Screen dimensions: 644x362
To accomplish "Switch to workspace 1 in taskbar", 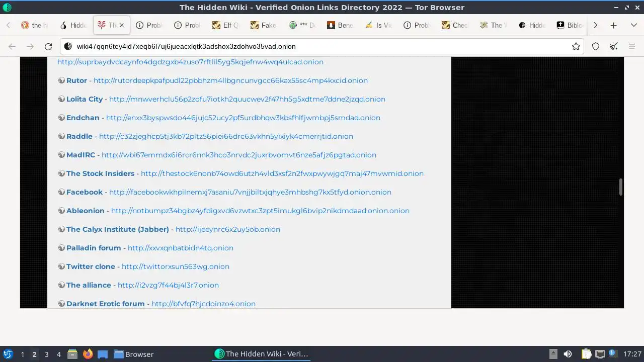I will pyautogui.click(x=22, y=354).
